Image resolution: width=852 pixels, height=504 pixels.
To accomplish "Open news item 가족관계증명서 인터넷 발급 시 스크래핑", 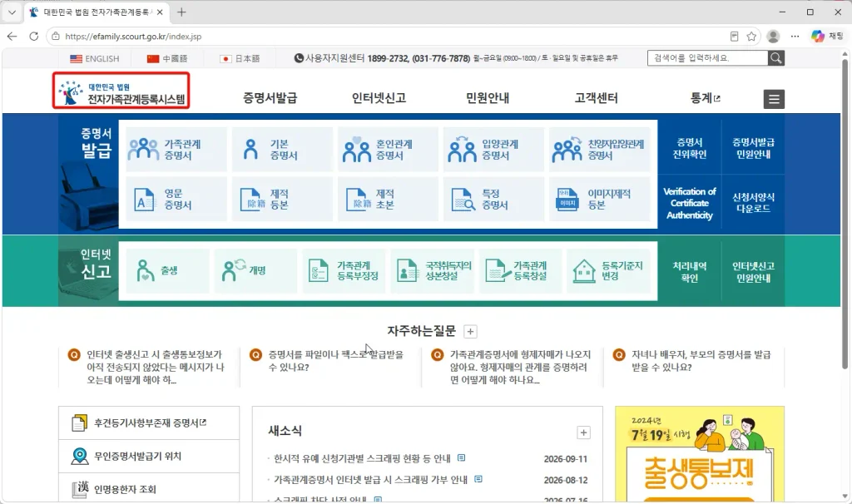I will pos(370,480).
